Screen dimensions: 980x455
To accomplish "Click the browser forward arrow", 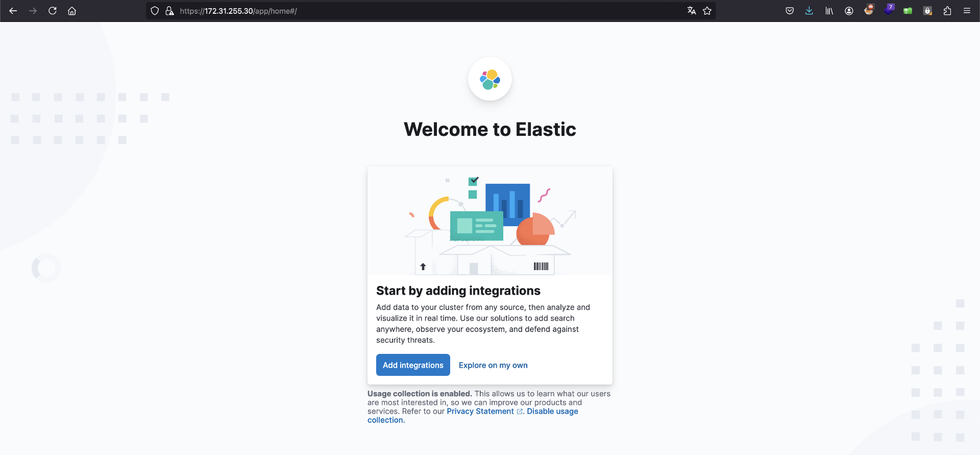I will tap(33, 11).
